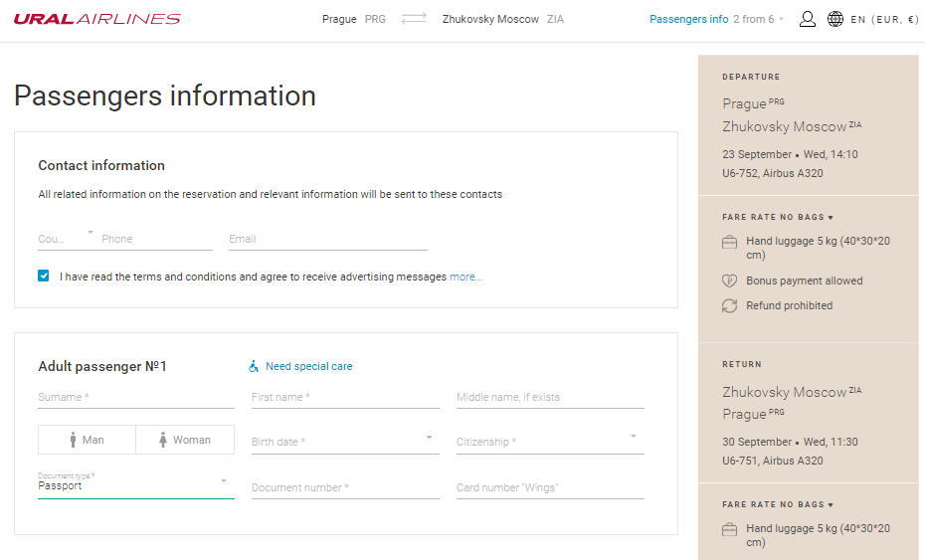The image size is (925, 560).
Task: Open the EN (EUR, €) language menu
Action: [x=884, y=20]
